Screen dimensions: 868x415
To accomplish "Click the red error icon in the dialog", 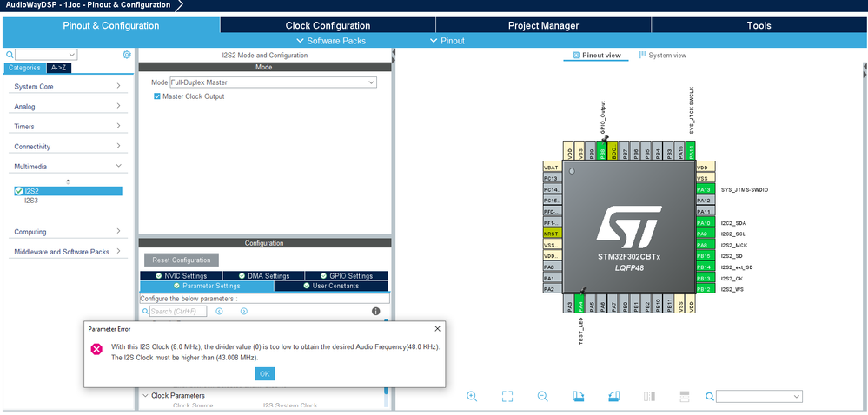I will (96, 349).
